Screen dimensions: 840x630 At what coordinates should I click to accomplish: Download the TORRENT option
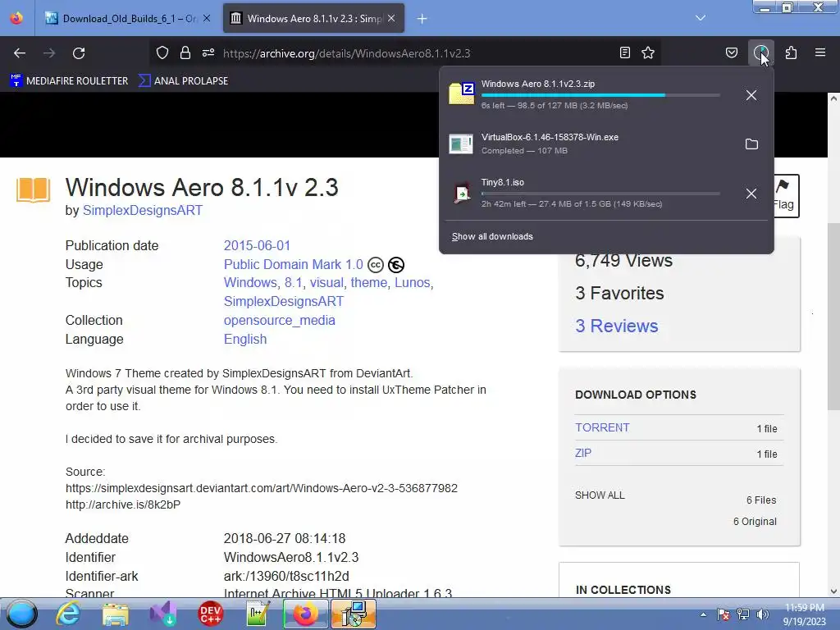pos(602,427)
